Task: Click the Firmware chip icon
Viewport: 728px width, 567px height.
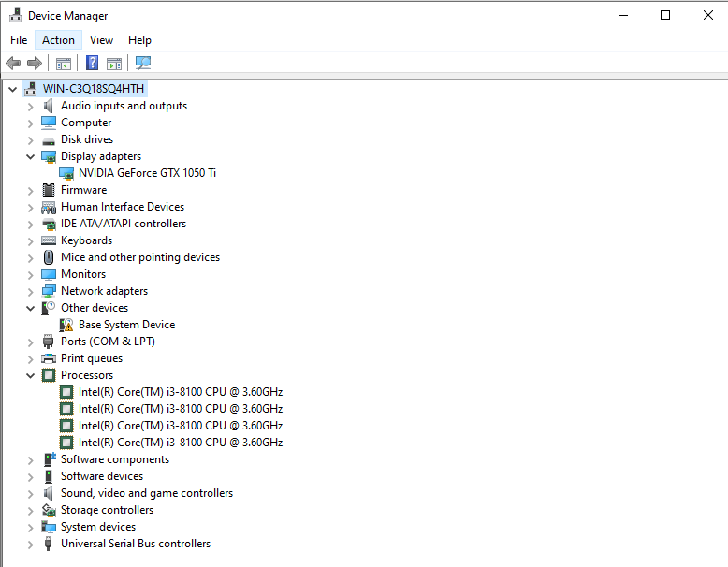Action: pyautogui.click(x=49, y=190)
